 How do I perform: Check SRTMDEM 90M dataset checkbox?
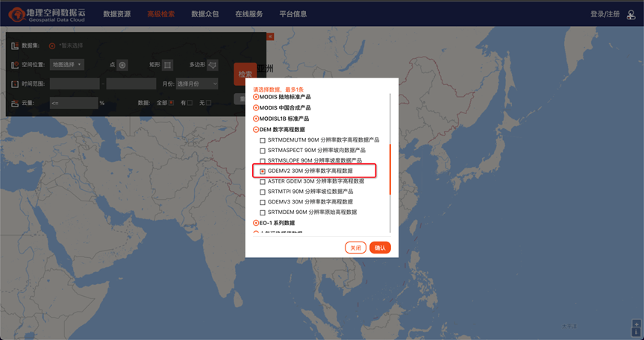click(263, 212)
